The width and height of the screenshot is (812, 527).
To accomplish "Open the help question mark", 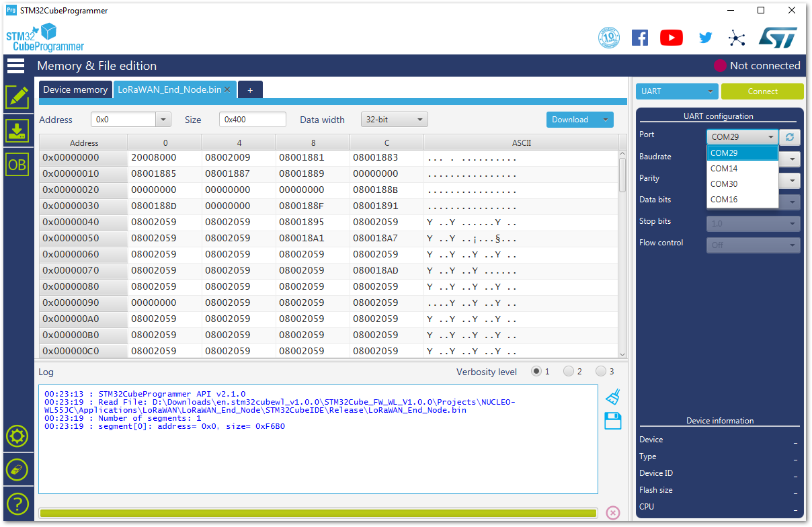I will point(17,503).
